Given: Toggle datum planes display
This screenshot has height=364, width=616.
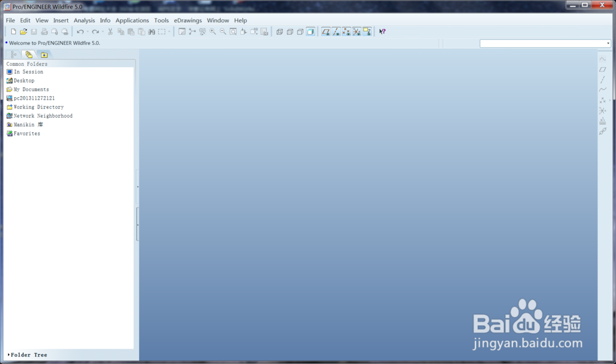Looking at the screenshot, I should coord(326,32).
